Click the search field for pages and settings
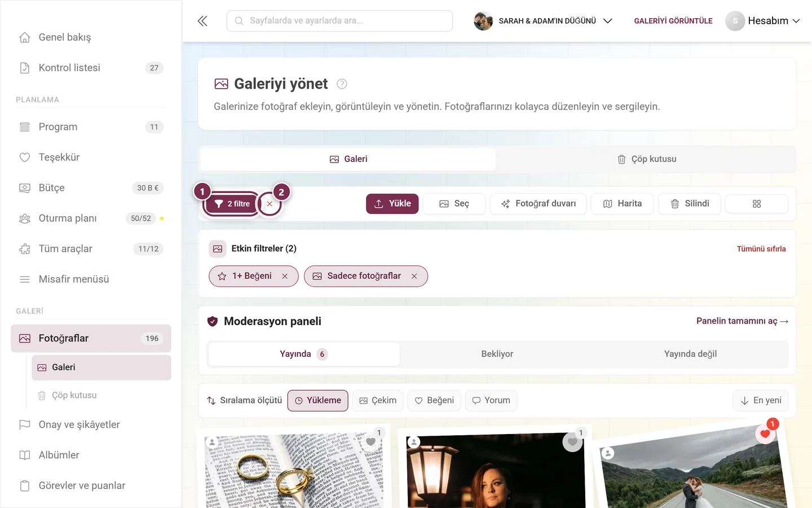The image size is (812, 508). tap(339, 21)
